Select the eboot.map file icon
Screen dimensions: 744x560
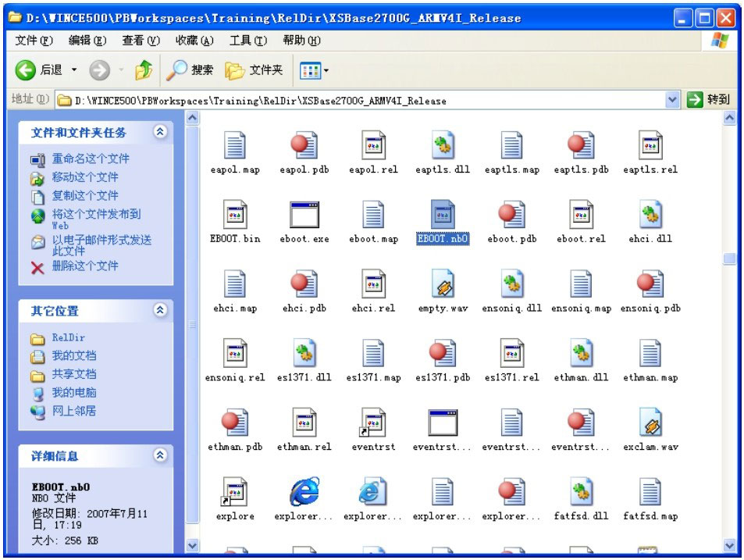373,215
